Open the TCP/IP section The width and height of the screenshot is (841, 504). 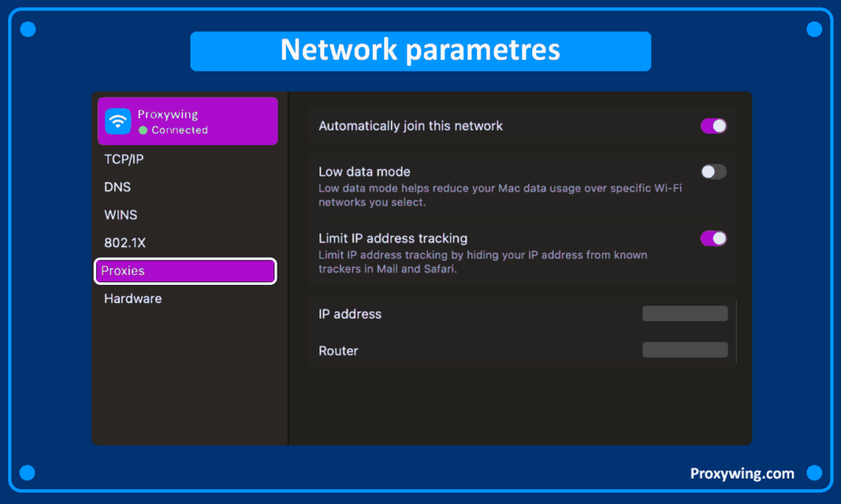(124, 159)
